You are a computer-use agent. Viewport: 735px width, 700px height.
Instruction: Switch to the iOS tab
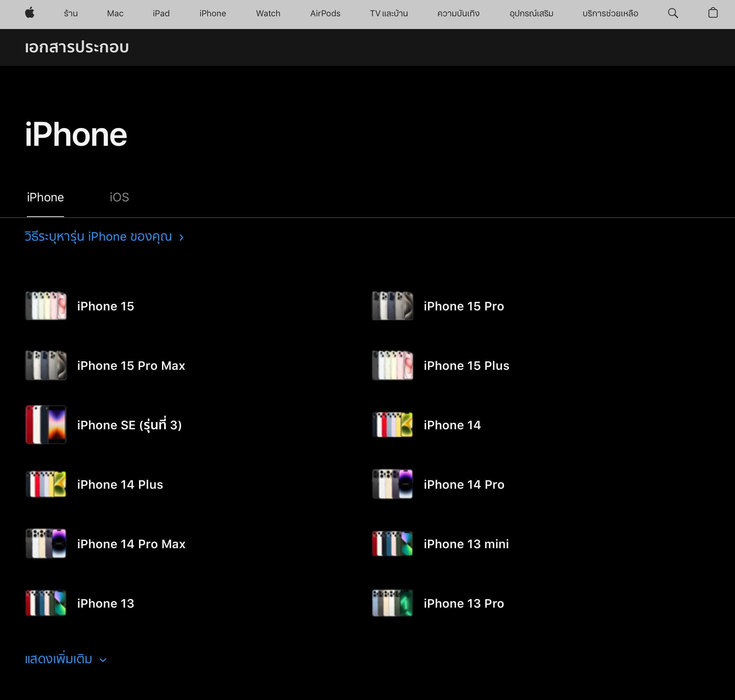119,197
